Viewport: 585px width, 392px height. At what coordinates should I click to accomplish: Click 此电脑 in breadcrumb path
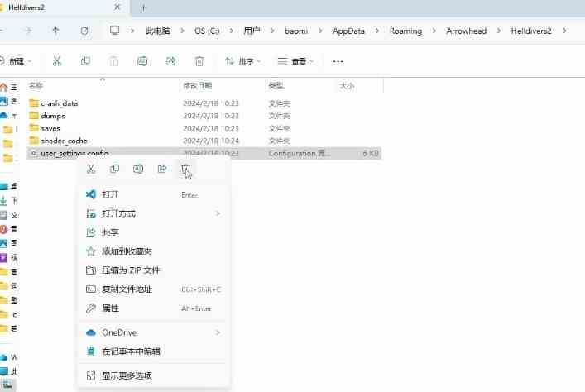click(158, 31)
